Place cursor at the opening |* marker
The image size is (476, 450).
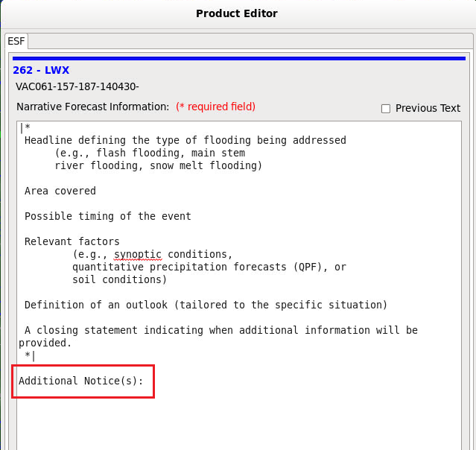tap(25, 127)
